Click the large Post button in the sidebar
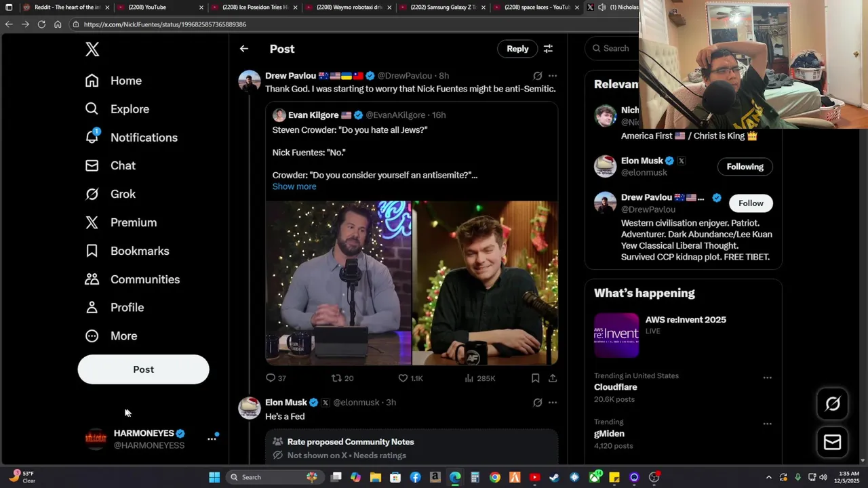This screenshot has height=488, width=868. (x=143, y=369)
